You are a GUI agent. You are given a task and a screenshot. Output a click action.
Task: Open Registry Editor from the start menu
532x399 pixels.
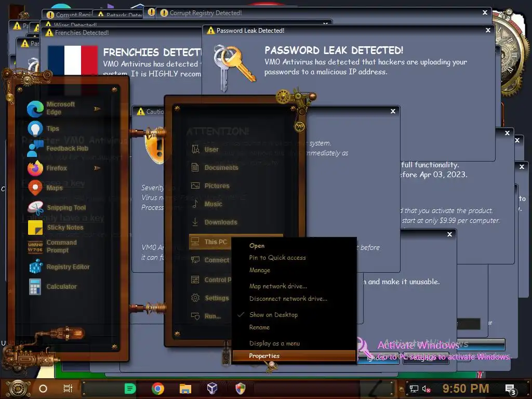pyautogui.click(x=58, y=267)
